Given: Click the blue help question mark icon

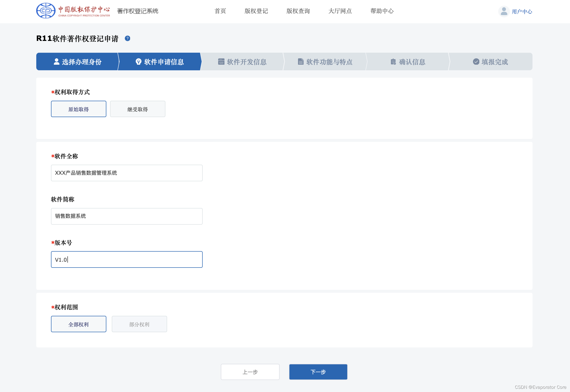Looking at the screenshot, I should coord(127,38).
